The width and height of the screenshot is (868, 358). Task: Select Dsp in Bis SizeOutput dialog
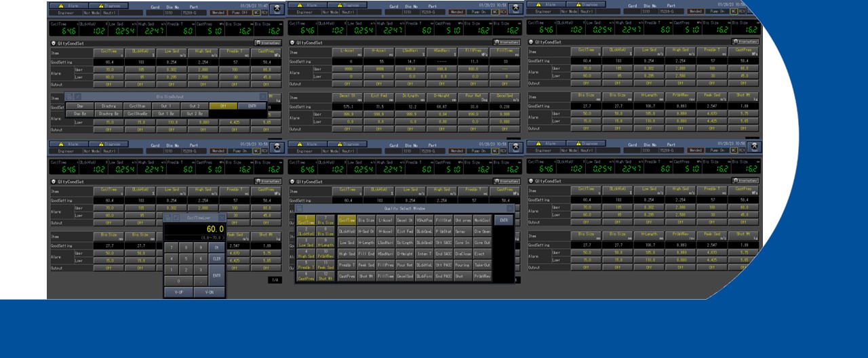80,106
